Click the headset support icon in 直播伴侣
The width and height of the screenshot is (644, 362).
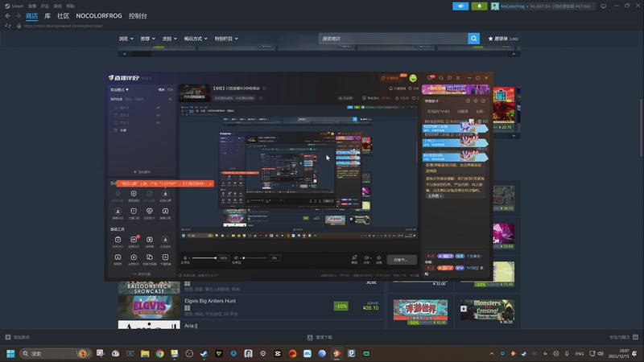(x=440, y=77)
